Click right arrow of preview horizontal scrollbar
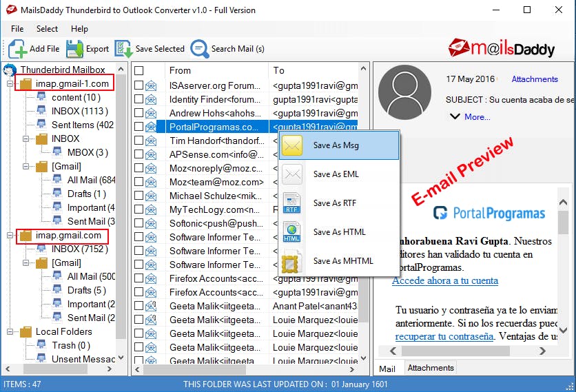 [x=542, y=351]
